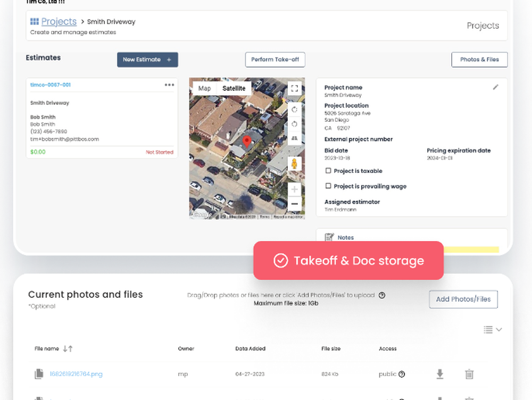
Task: Click the Access column header
Action: point(387,348)
